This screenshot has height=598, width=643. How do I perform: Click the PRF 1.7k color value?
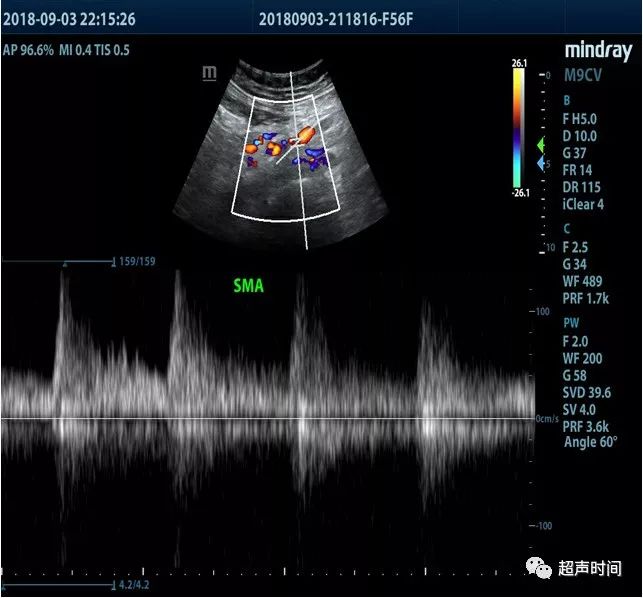coord(586,299)
